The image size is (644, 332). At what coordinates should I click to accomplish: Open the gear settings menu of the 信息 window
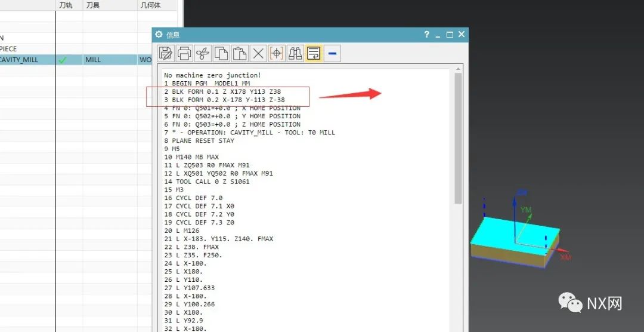pyautogui.click(x=159, y=35)
